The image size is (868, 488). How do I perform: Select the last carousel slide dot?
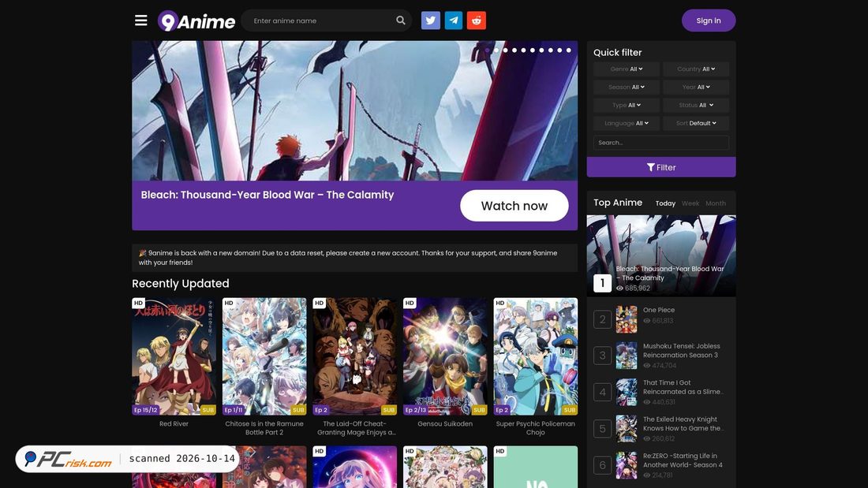568,50
